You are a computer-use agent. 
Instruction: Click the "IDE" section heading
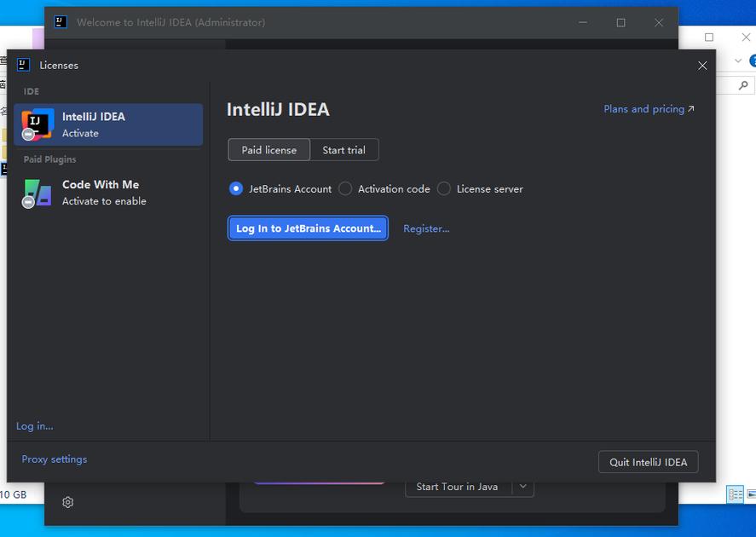tap(32, 91)
